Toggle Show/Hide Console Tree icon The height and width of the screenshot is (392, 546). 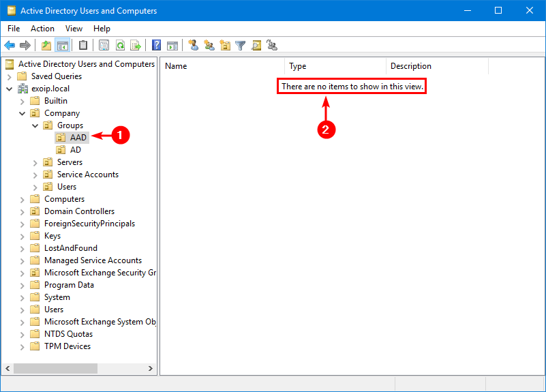coord(63,45)
